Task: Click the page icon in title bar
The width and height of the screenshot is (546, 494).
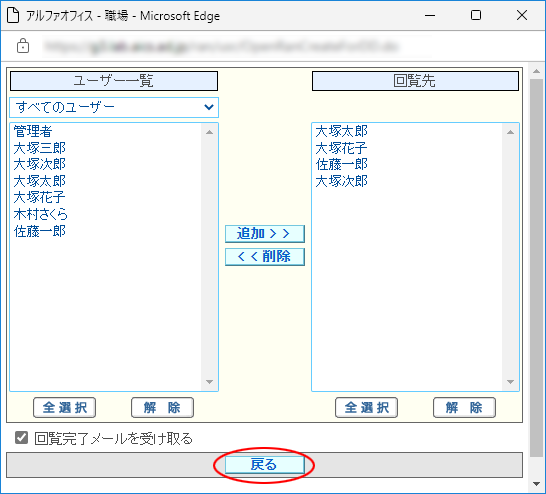Action: 13,15
